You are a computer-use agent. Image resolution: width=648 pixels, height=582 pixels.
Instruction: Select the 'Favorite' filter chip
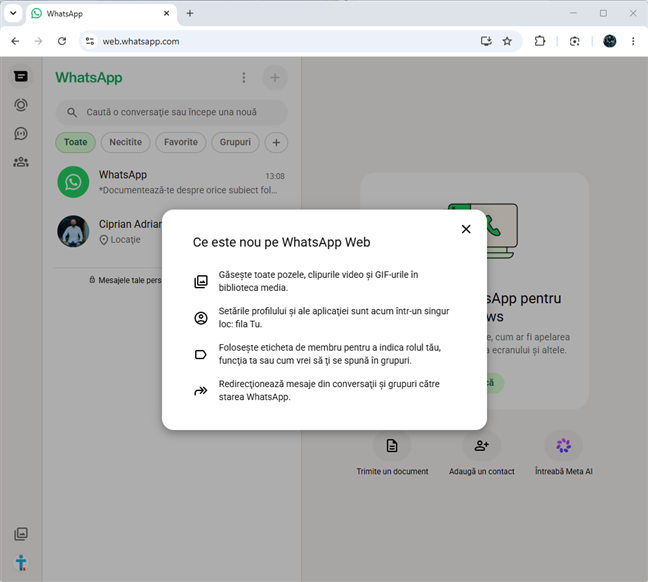pyautogui.click(x=181, y=142)
